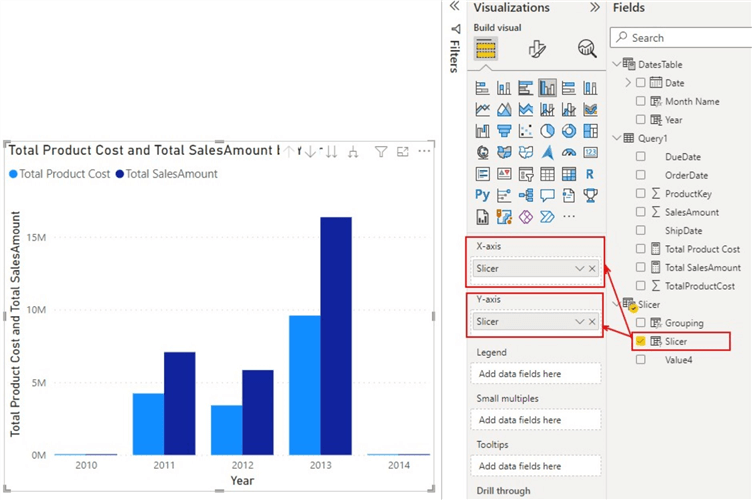Open chart More options ellipsis
Viewport: 752px width, 500px height.
424,151
